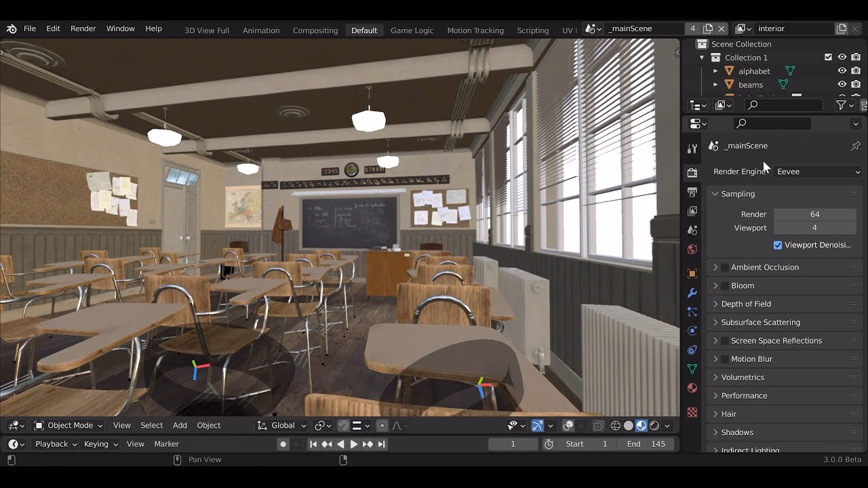Open the Material properties tab
Viewport: 868px width, 488px height.
[x=692, y=388]
